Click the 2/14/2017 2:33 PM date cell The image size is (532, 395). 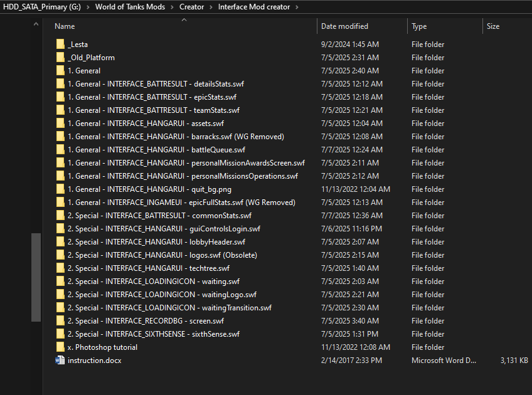pos(351,361)
